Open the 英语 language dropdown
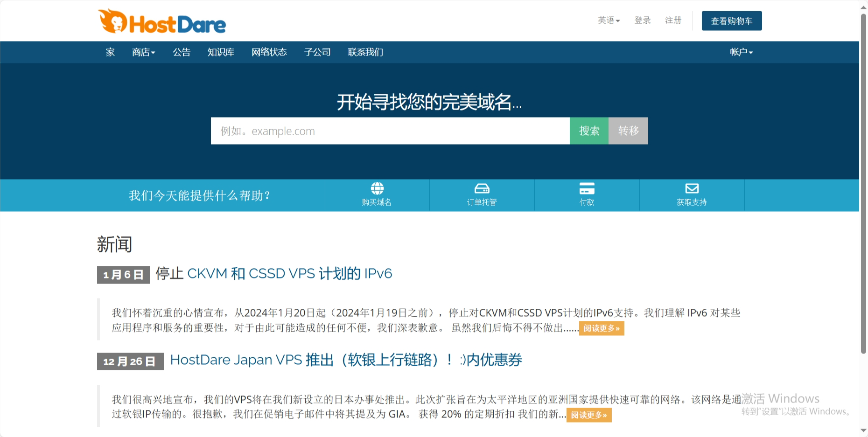 608,20
